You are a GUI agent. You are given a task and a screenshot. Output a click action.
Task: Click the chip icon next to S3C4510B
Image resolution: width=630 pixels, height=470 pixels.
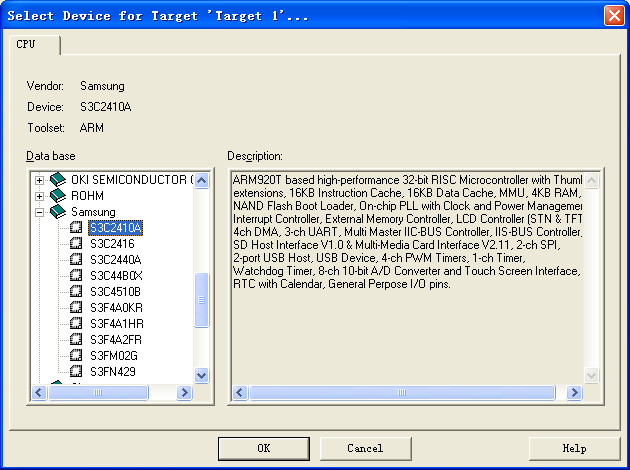[76, 291]
